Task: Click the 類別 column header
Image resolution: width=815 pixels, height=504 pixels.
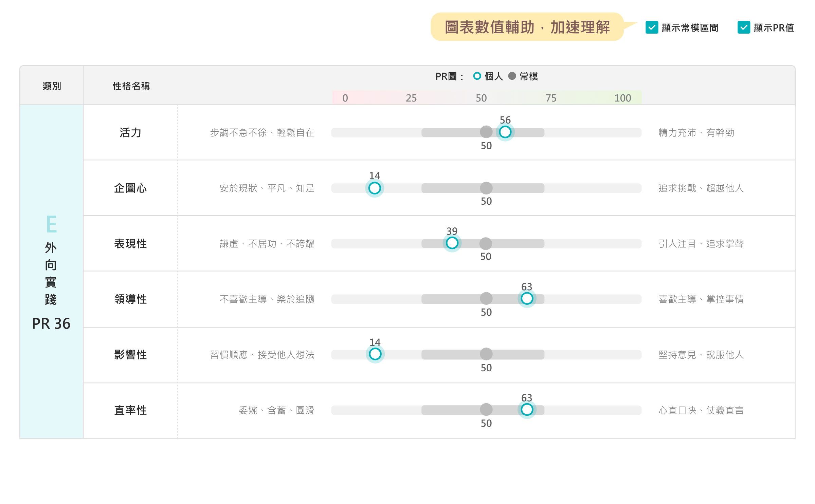Action: pyautogui.click(x=52, y=86)
